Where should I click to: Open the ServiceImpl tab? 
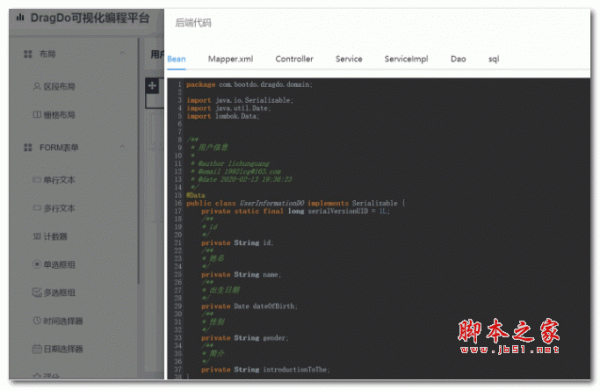coord(406,59)
